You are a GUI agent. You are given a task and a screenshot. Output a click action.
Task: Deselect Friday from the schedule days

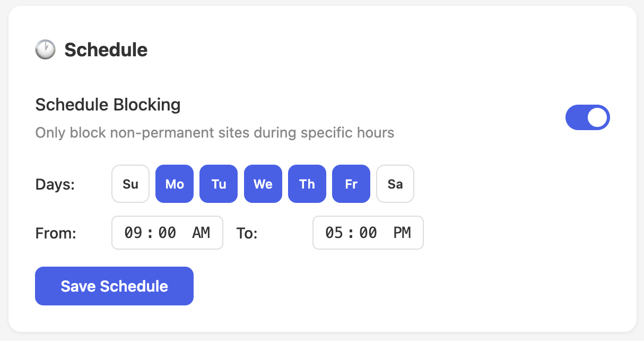tap(351, 183)
